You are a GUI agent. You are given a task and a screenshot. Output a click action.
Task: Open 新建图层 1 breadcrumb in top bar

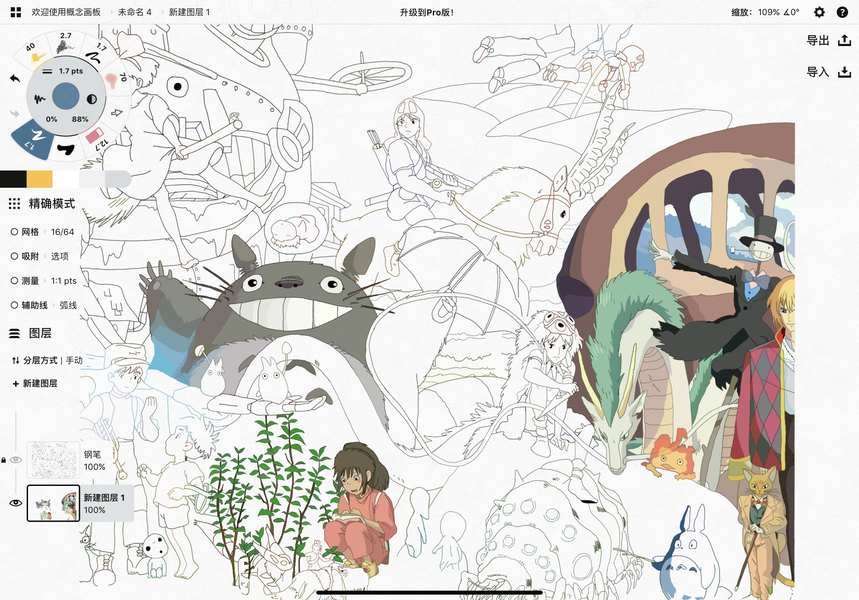click(x=189, y=12)
